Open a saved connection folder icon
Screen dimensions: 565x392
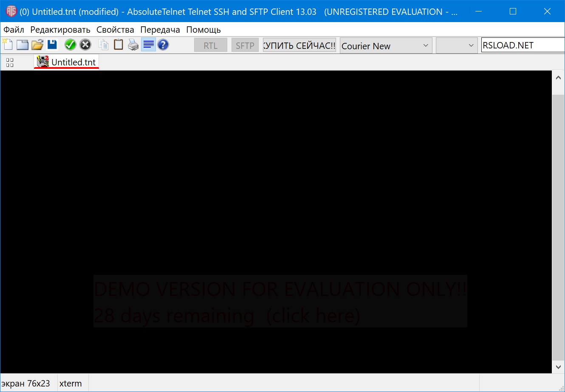pos(37,45)
